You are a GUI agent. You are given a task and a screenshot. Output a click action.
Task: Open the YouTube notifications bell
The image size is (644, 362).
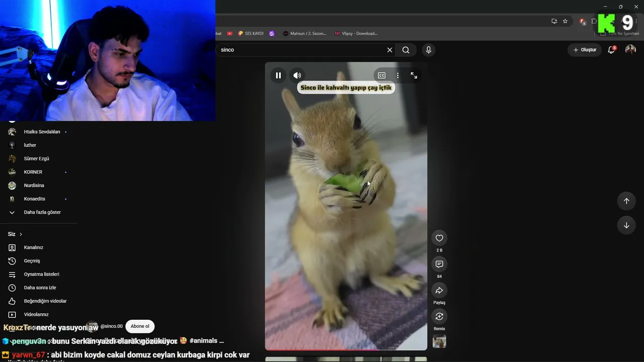(611, 50)
